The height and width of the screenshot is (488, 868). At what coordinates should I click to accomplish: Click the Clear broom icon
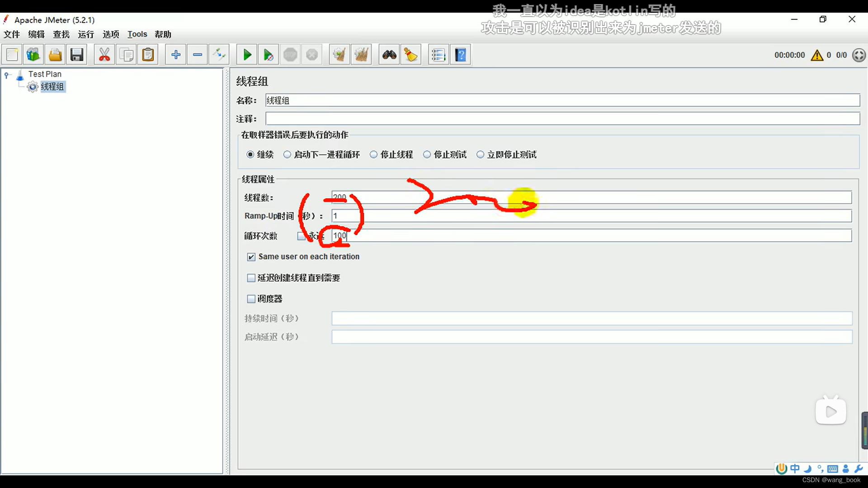(x=340, y=55)
